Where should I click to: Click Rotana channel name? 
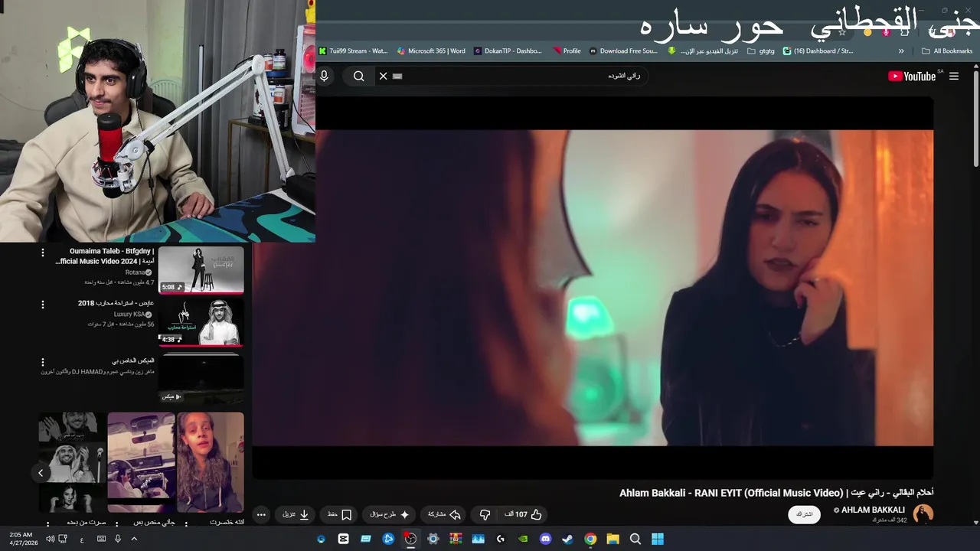point(135,272)
